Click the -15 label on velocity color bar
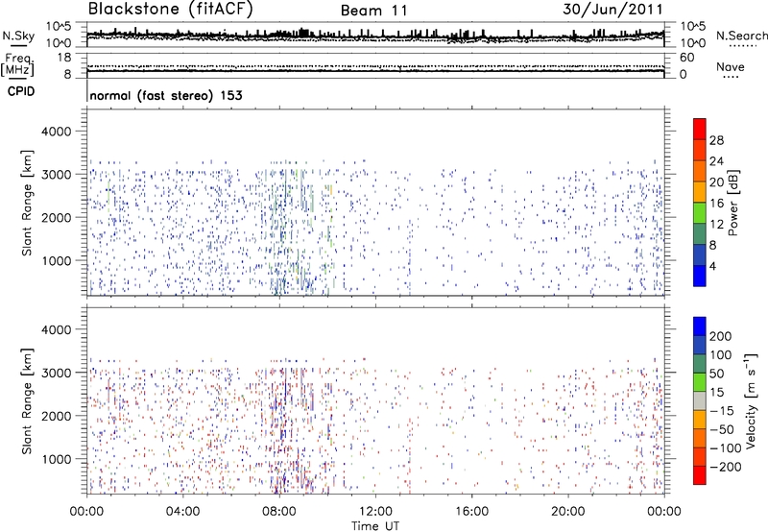 [722, 411]
